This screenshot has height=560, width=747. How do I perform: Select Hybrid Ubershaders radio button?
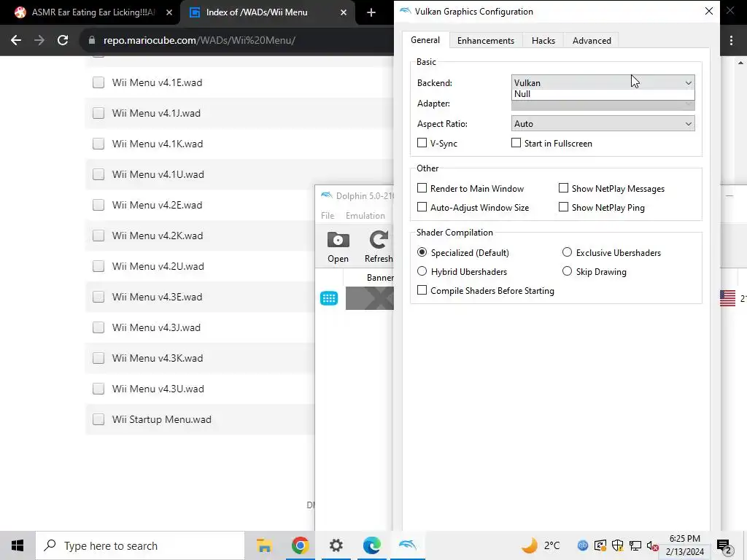[x=422, y=271]
